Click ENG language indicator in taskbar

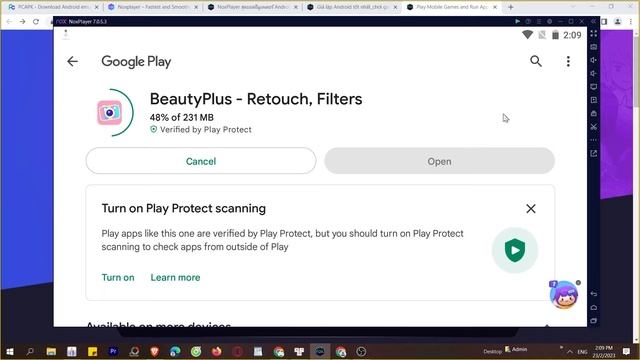point(582,352)
